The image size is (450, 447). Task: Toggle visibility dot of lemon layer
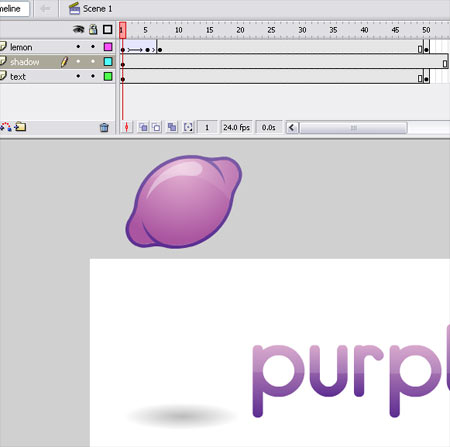click(78, 47)
